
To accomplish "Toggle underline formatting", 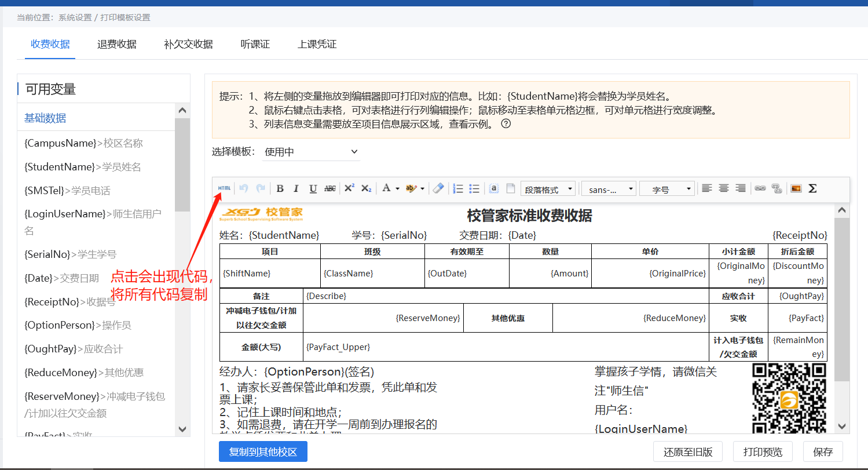I will pos(313,188).
